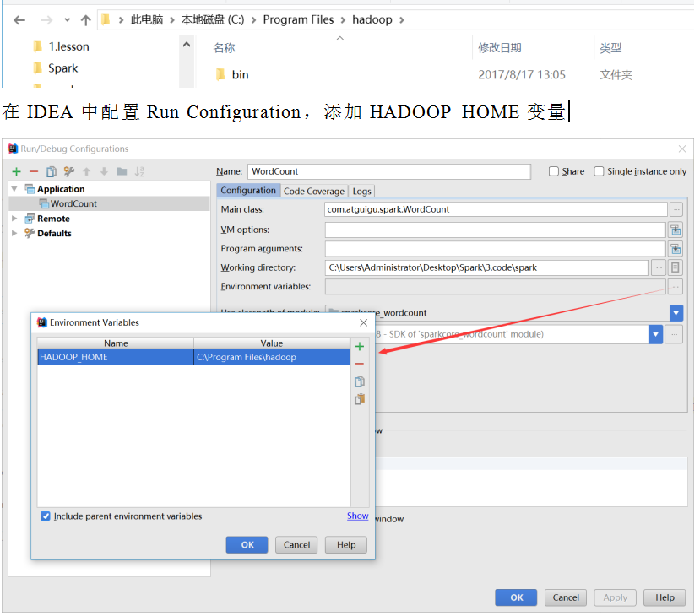Move configuration up arrow

(87, 172)
